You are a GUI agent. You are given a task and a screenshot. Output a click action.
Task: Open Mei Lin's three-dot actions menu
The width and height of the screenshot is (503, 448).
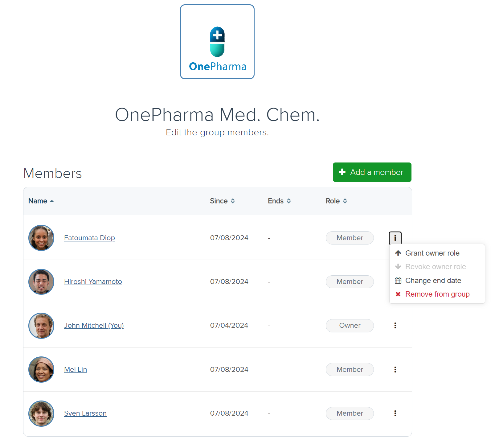(x=395, y=369)
